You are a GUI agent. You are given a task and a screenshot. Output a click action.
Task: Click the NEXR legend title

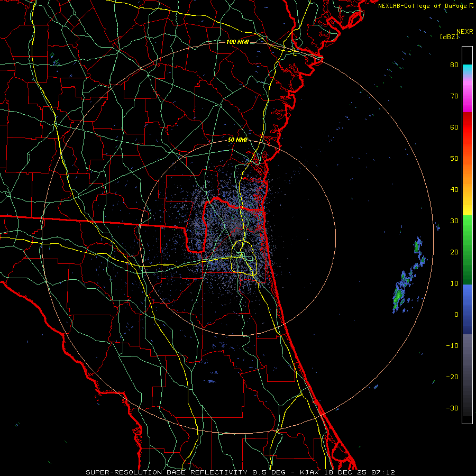pyautogui.click(x=464, y=32)
